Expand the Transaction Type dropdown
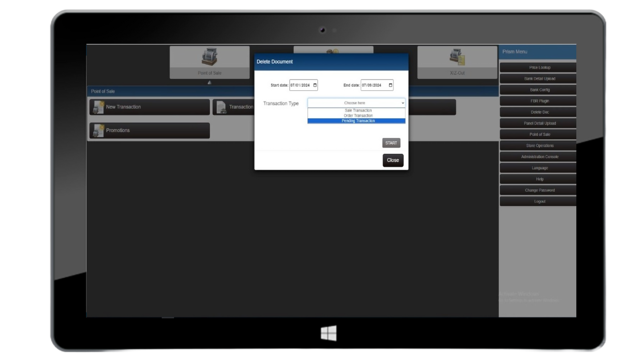The height and width of the screenshot is (362, 644). tap(356, 103)
